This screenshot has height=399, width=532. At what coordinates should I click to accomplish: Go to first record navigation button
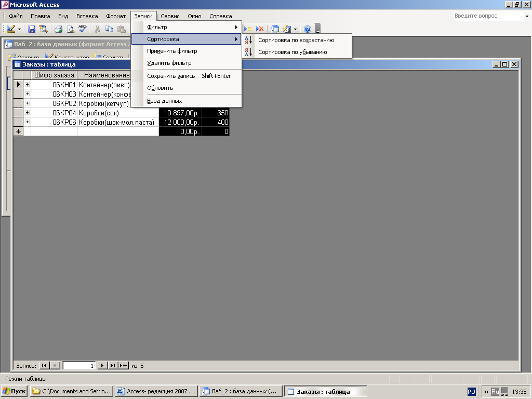tap(44, 365)
